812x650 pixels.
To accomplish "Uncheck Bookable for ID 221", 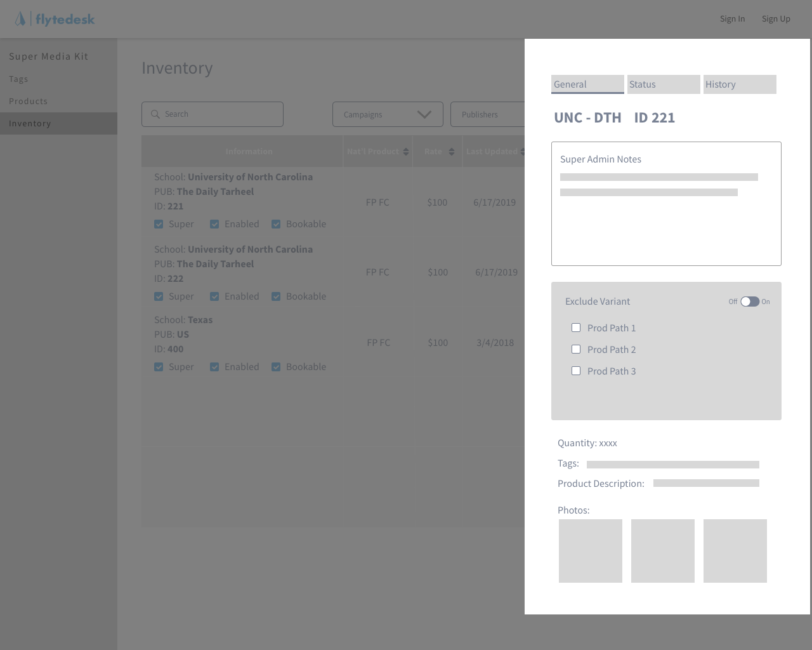I will [x=276, y=224].
